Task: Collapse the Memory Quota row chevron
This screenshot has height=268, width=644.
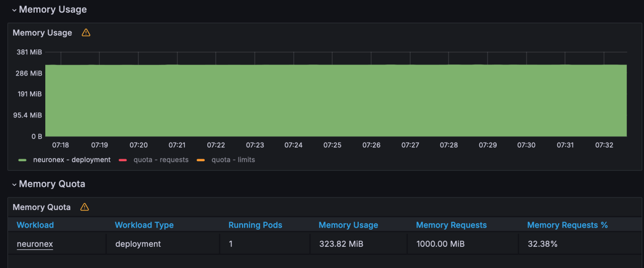Action: tap(14, 184)
